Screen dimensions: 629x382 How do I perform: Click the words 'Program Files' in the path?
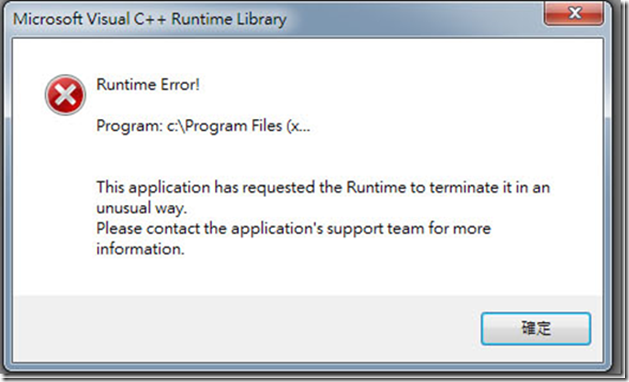233,126
